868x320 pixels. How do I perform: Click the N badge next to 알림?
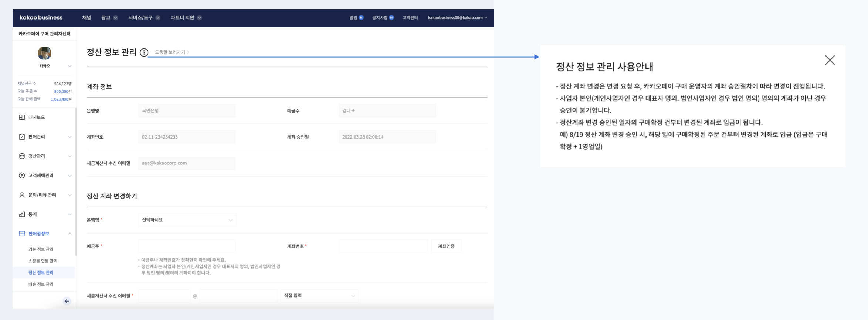pyautogui.click(x=361, y=18)
